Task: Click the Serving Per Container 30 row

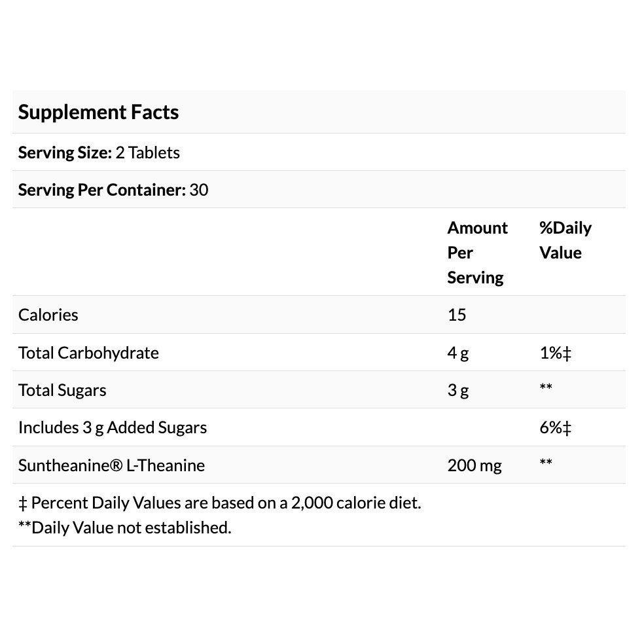Action: (x=113, y=190)
